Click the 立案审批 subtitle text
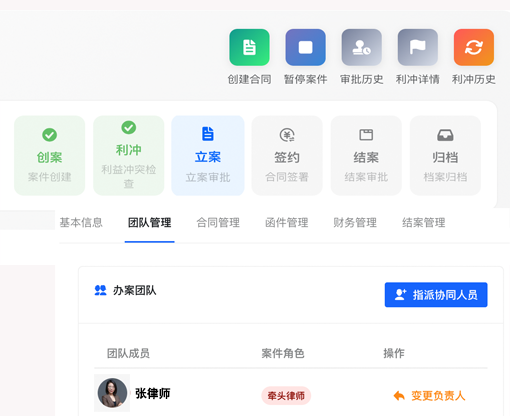The width and height of the screenshot is (510, 416). pyautogui.click(x=208, y=177)
